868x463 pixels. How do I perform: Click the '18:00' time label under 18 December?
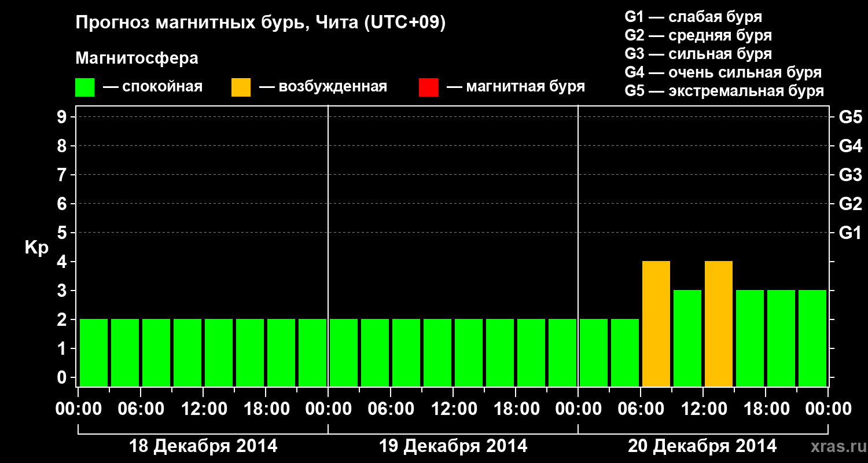click(266, 409)
